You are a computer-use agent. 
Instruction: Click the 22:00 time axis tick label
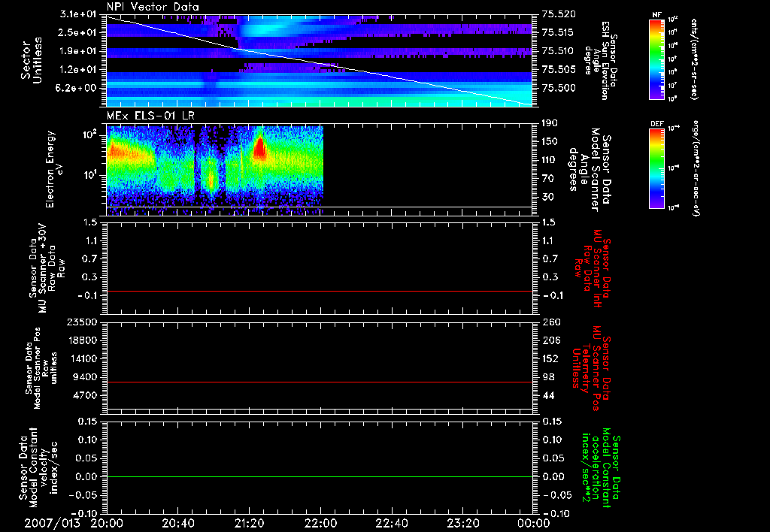321,522
